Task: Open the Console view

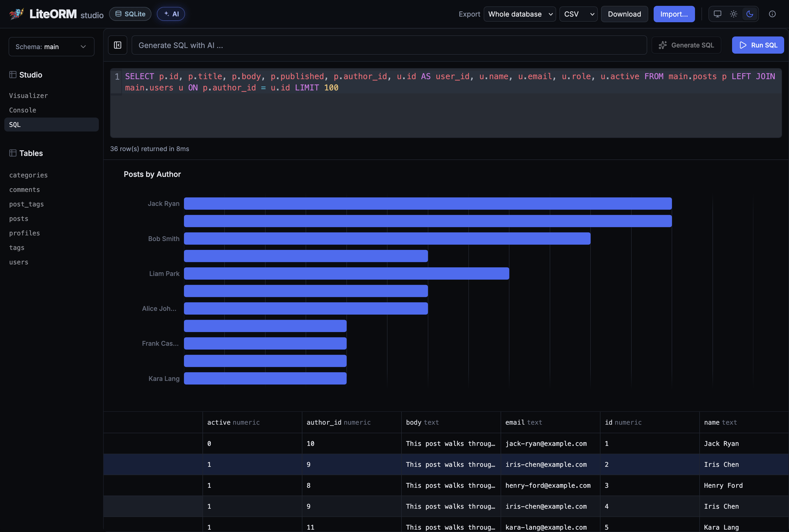Action: click(x=51, y=110)
